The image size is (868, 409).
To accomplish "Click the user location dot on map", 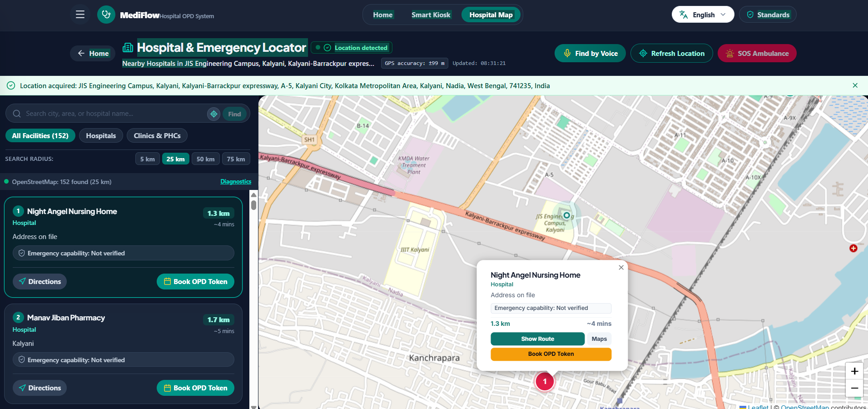I will click(x=566, y=215).
